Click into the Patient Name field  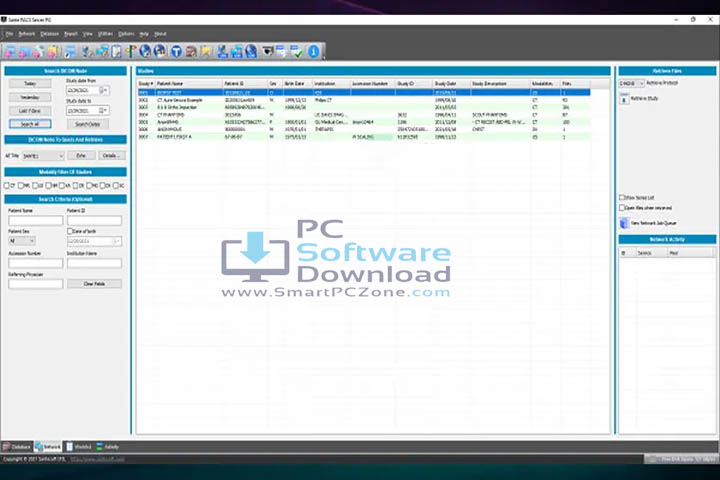point(36,221)
